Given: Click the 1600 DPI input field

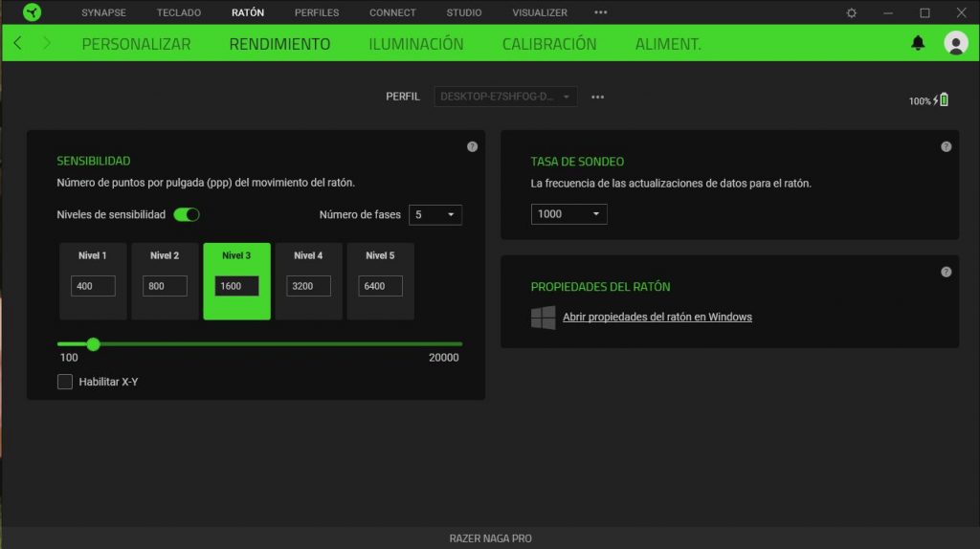Looking at the screenshot, I should tap(237, 286).
